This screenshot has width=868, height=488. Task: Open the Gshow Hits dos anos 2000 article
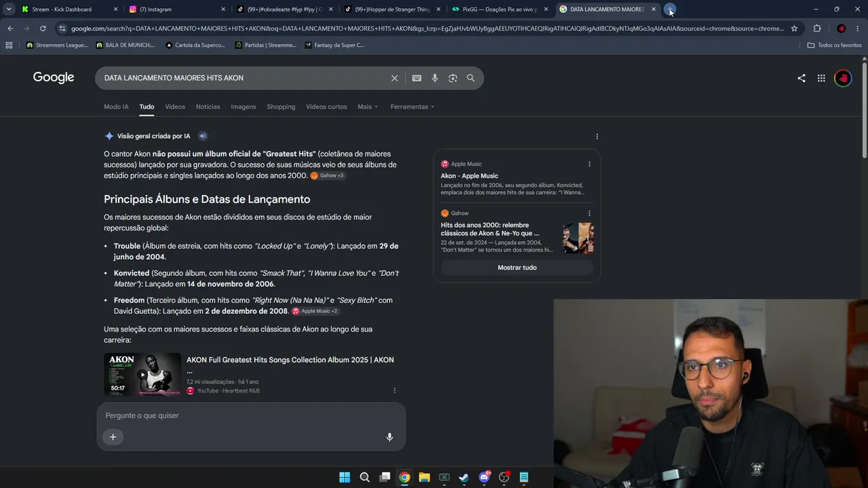point(490,229)
